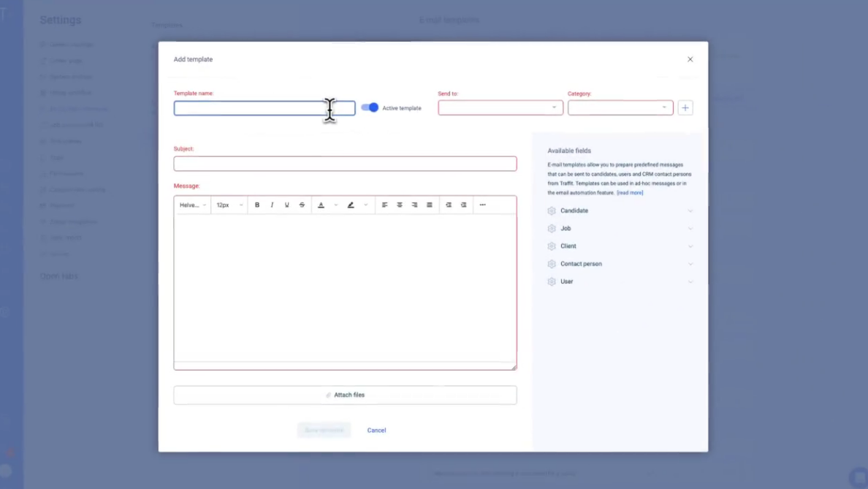
Task: Open highlight color dropdown arrow
Action: (x=365, y=205)
